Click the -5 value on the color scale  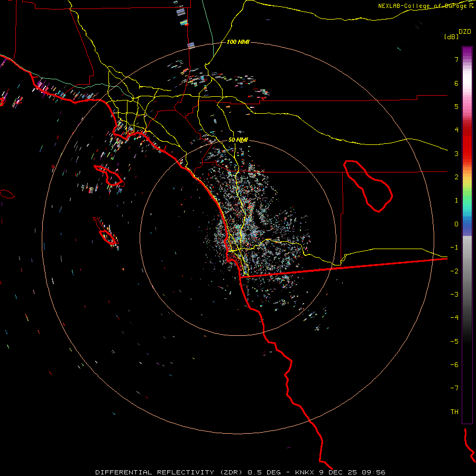[x=454, y=342]
